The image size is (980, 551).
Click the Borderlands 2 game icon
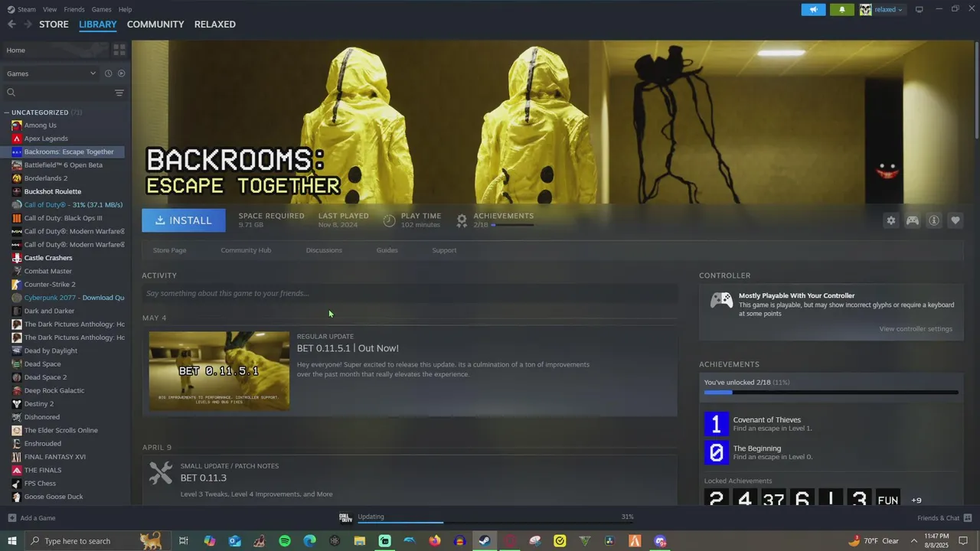click(17, 178)
